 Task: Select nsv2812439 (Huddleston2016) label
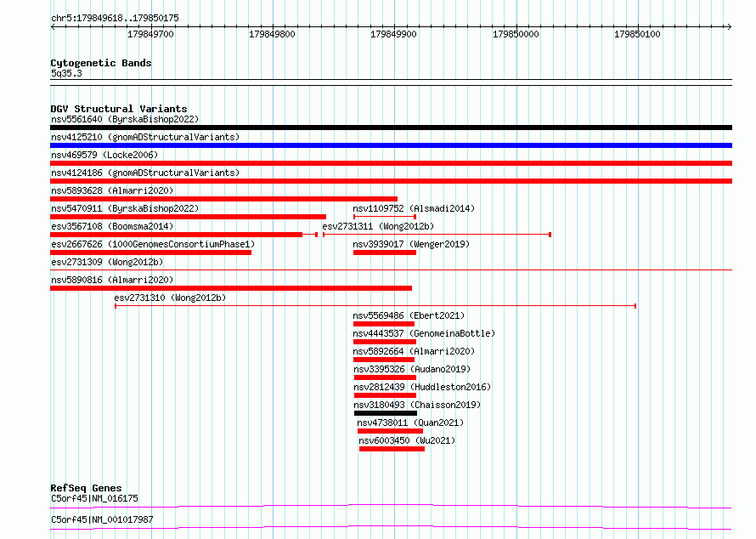(422, 387)
